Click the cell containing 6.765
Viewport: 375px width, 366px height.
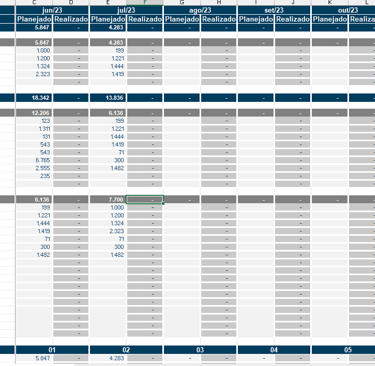34,160
